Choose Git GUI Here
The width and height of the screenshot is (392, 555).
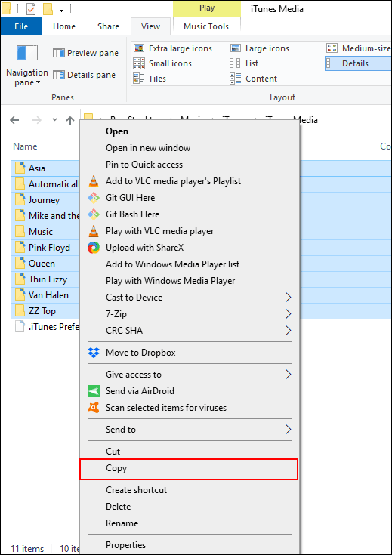pos(190,198)
